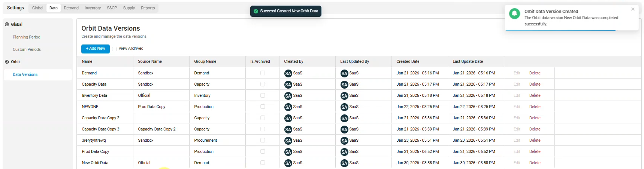This screenshot has width=644, height=169.
Task: Dismiss the Orbit Data Version Created notification
Action: 633,9
